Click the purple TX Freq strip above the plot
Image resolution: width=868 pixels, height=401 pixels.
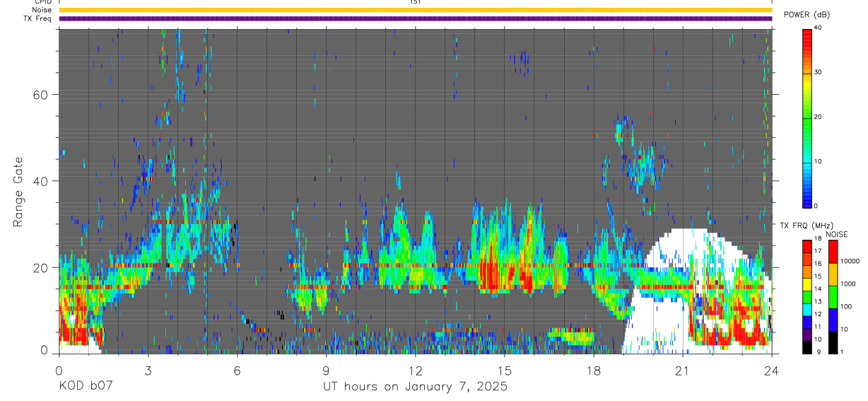point(416,18)
